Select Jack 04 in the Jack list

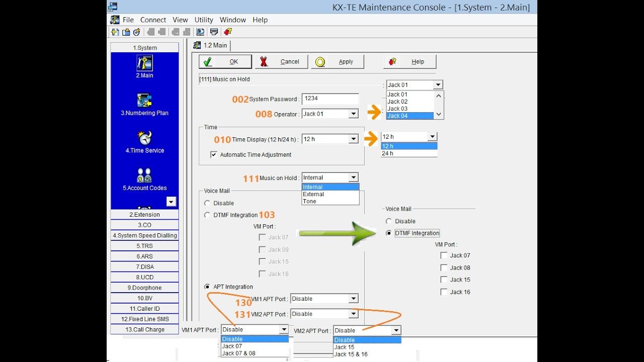[x=410, y=116]
